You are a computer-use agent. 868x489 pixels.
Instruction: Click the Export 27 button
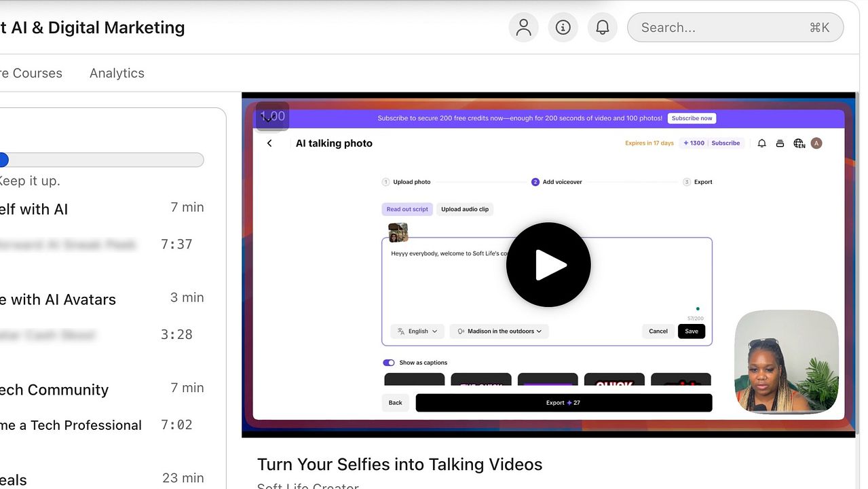tap(564, 403)
